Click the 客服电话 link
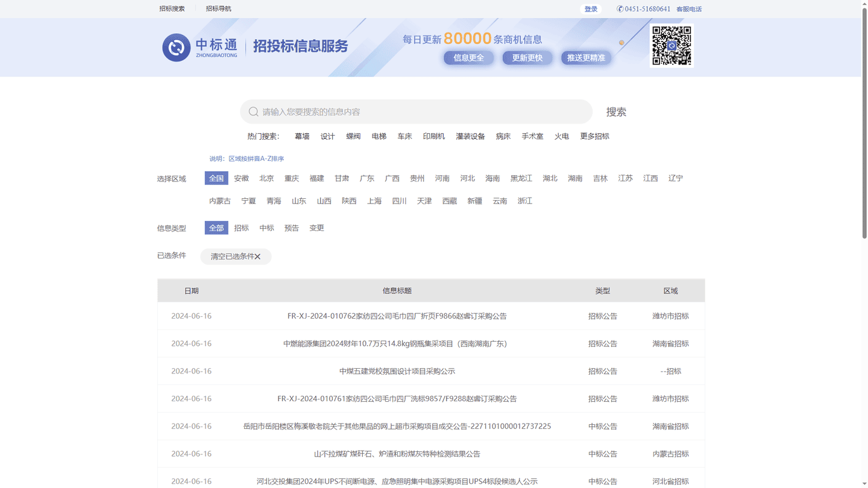The width and height of the screenshot is (868, 488). click(x=689, y=9)
